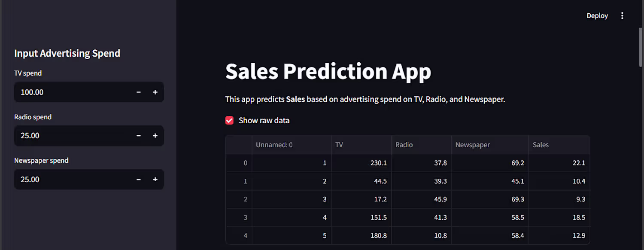Screen dimensions: 644x250
Task: Increase Radio spend with plus icon
Action: 155,136
